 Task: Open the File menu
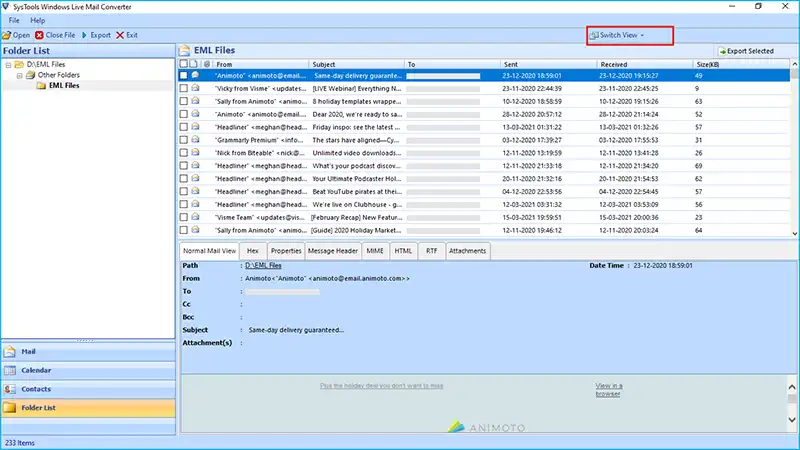14,20
